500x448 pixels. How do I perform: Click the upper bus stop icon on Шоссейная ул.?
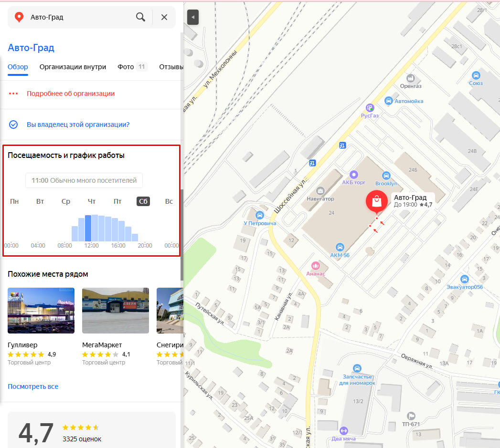tap(342, 146)
